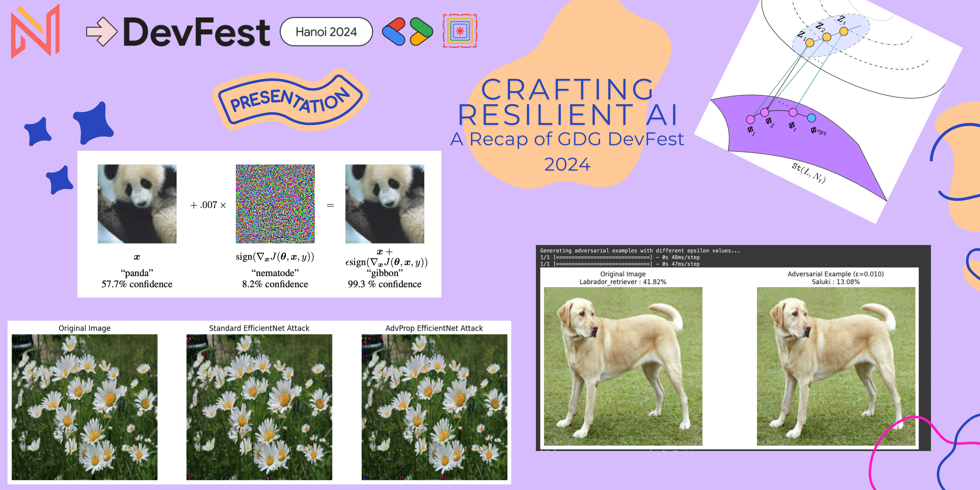This screenshot has height=490, width=980.
Task: Click the blue Φopt node in diagram
Action: tap(811, 118)
